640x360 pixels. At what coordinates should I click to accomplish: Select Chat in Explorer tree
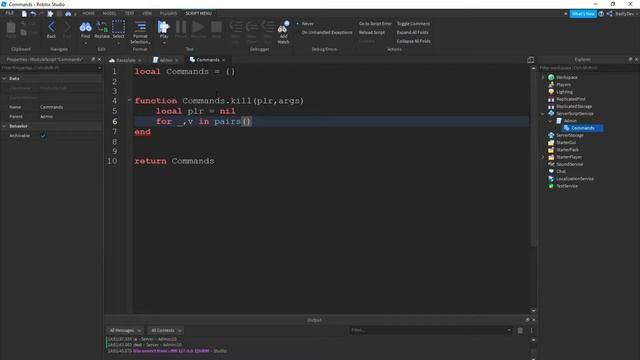pos(561,171)
